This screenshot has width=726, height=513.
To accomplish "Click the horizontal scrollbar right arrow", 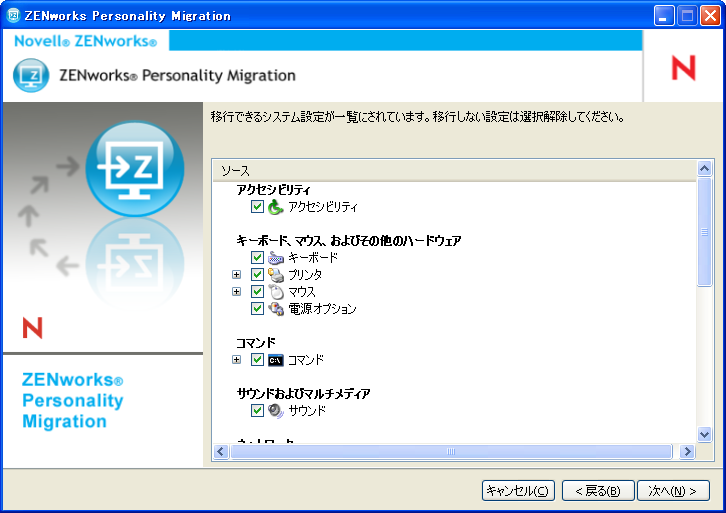I will 687,451.
